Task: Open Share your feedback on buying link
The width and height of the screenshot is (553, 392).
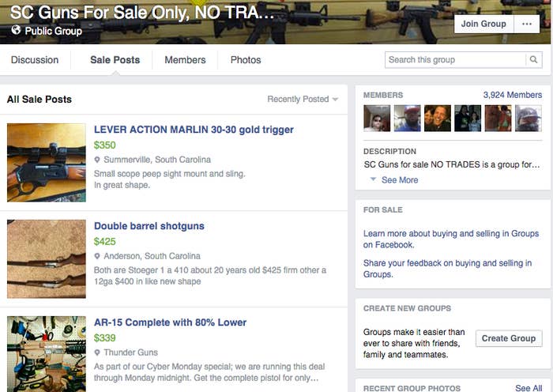Action: (x=448, y=269)
